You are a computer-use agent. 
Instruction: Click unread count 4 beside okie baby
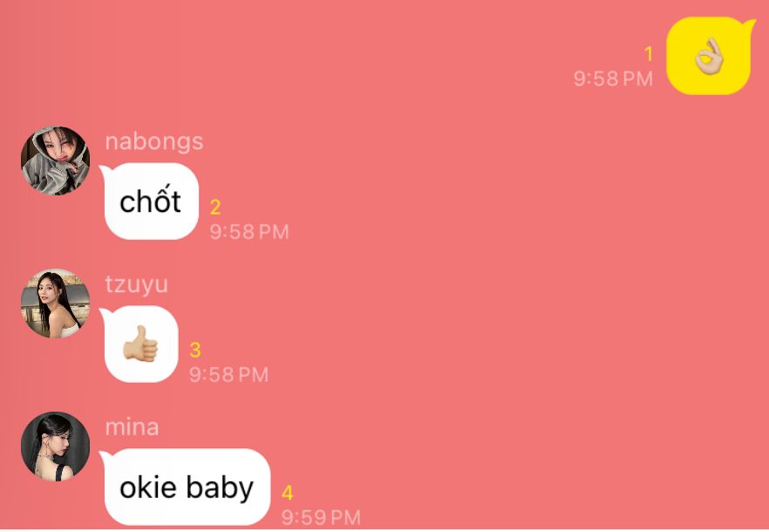coord(288,493)
